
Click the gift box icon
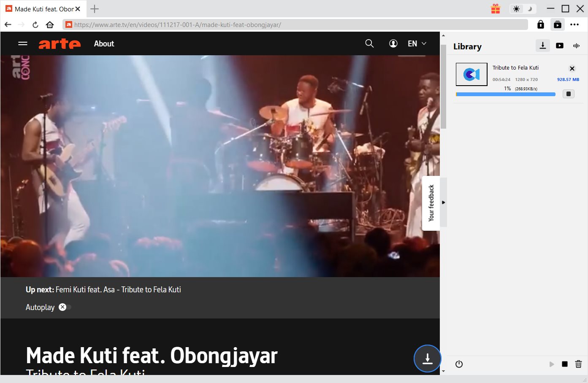pyautogui.click(x=496, y=9)
